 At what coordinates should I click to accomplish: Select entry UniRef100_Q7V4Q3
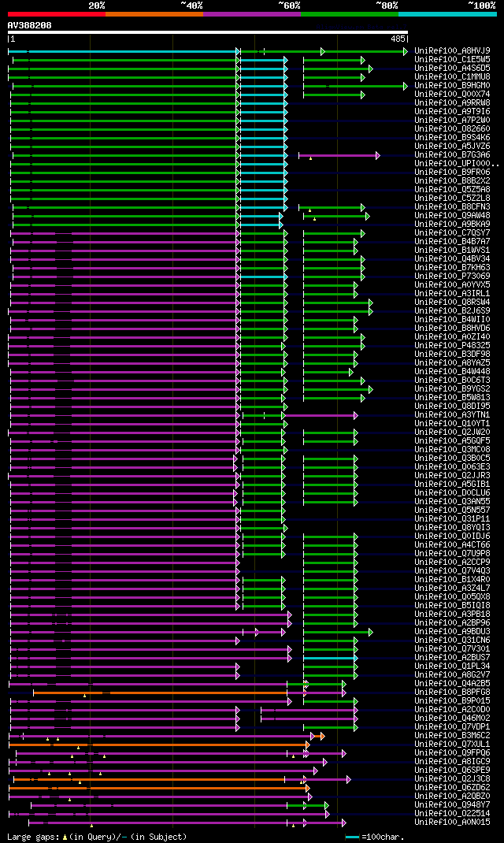click(452, 570)
